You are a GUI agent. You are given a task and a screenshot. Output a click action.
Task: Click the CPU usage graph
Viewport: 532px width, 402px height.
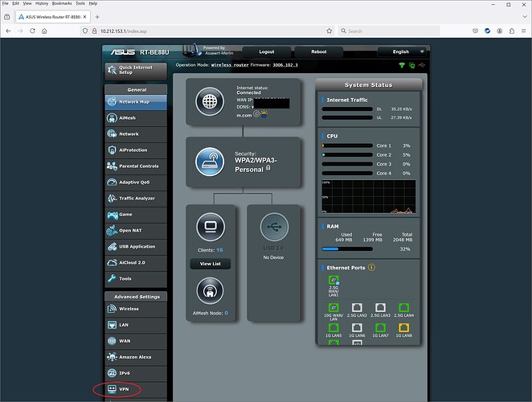pos(369,197)
